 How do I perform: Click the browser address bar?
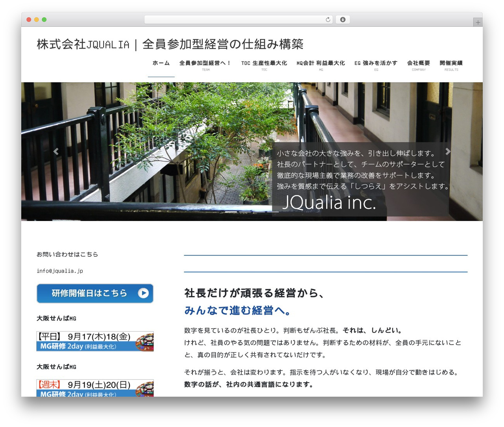pos(239,20)
